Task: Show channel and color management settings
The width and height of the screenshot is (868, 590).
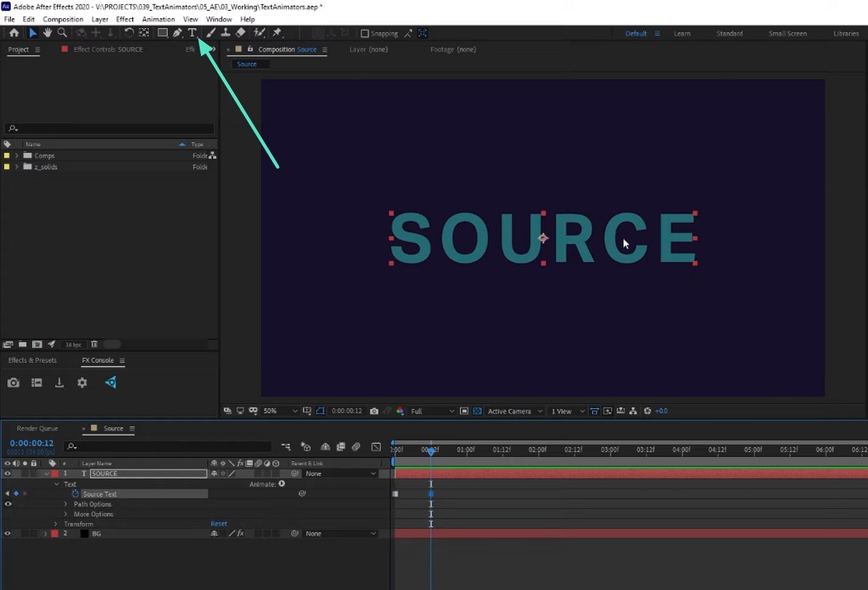Action: 400,411
